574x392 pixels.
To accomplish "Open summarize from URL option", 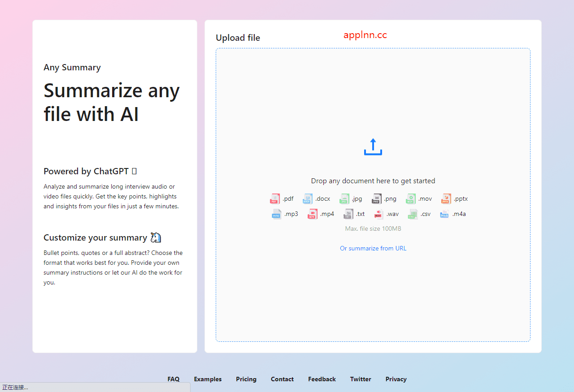I will [373, 248].
